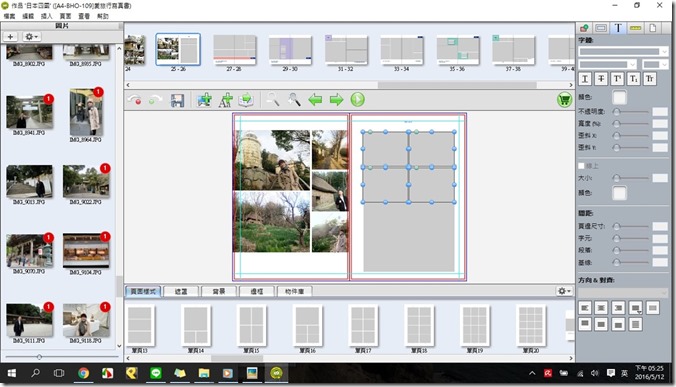Viewport: 676px width, 387px height.
Task: Open the photo properties tab icon
Action: [x=584, y=28]
